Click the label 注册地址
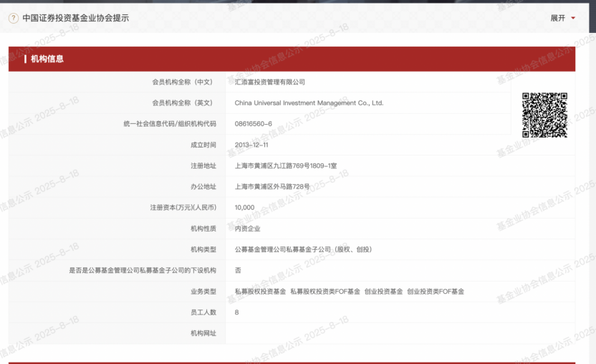This screenshot has height=364, width=596. coord(203,166)
